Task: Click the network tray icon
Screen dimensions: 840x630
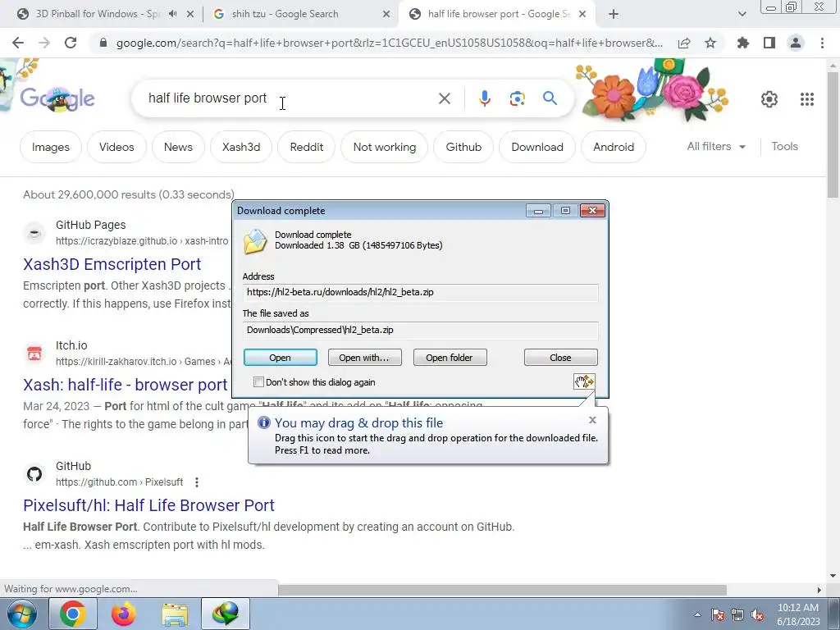Action: tap(737, 615)
